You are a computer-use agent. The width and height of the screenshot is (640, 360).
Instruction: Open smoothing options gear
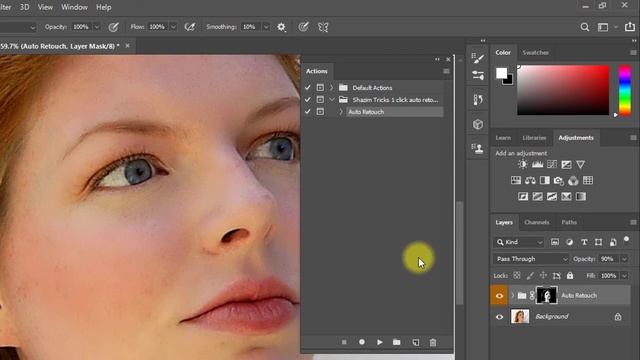coord(281,27)
